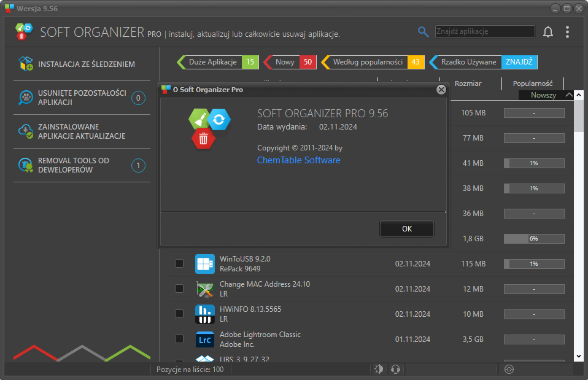
Task: Click the vertical scrollbar thumb
Action: pyautogui.click(x=579, y=115)
